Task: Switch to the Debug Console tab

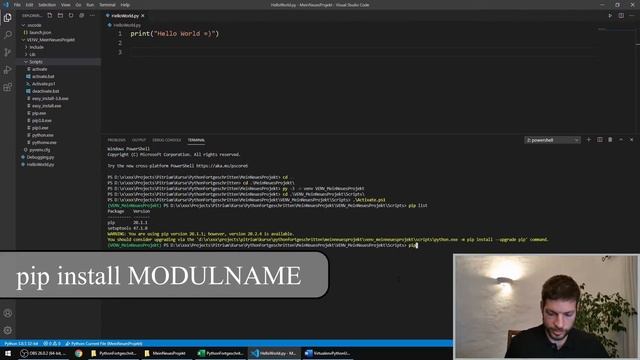Action: pyautogui.click(x=167, y=140)
